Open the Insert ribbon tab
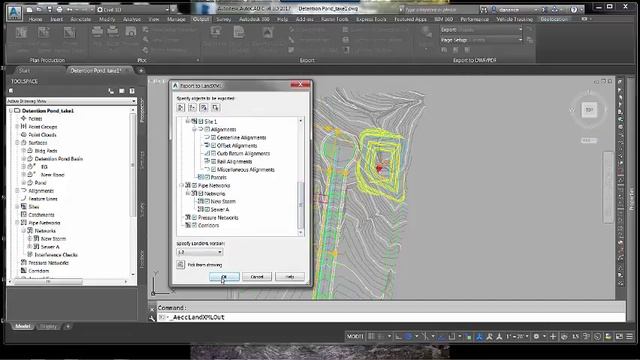Image resolution: width=640 pixels, height=360 pixels. tap(57, 19)
